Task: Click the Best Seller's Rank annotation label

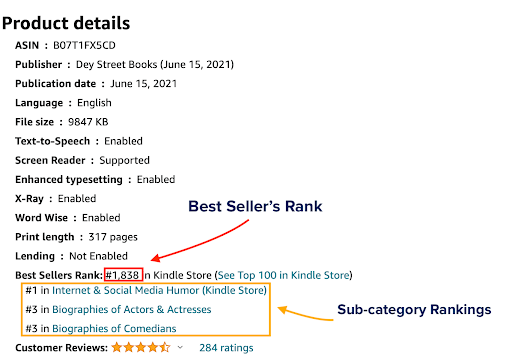Action: pos(255,206)
